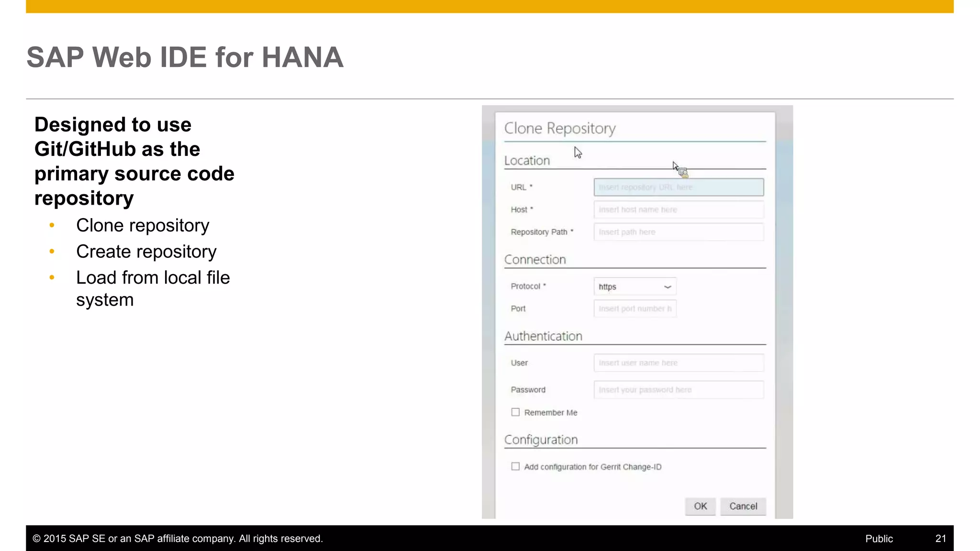Click the Connection section heading
980x551 pixels.
coord(535,259)
